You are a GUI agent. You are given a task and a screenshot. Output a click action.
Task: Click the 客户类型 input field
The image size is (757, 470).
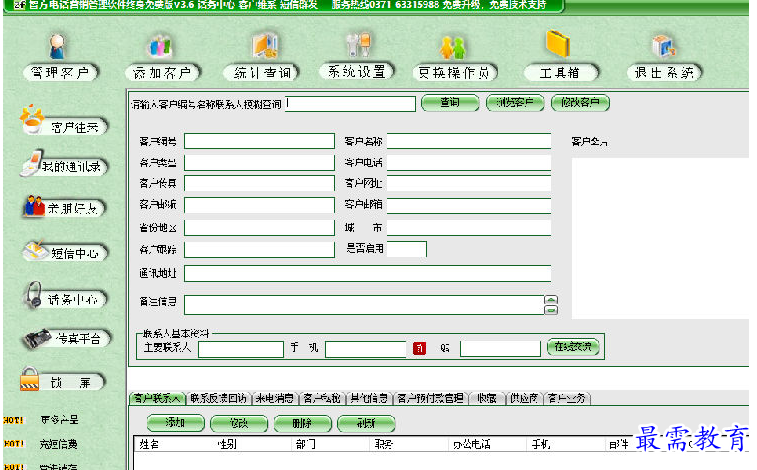[259, 163]
